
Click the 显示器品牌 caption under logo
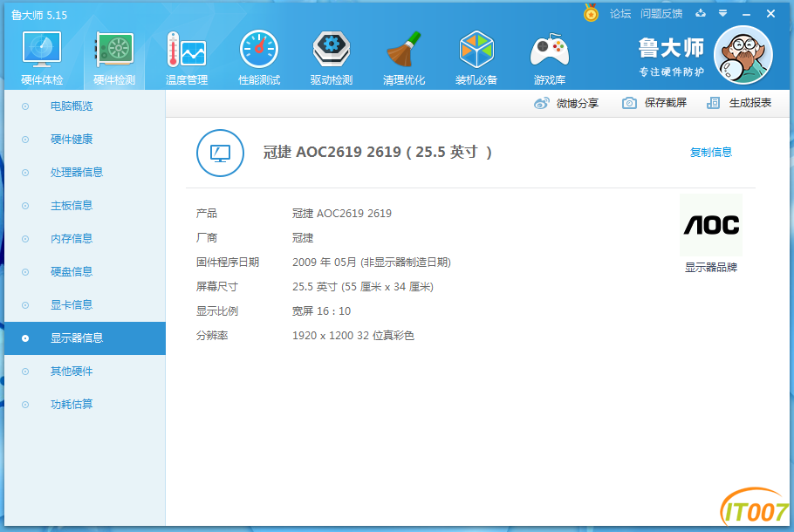[x=711, y=268]
